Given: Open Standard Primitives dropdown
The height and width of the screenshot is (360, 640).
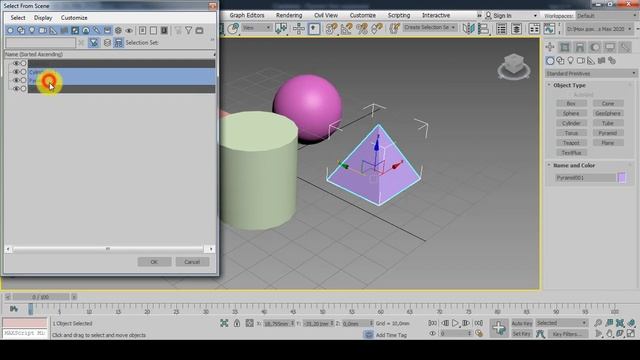Looking at the screenshot, I should 591,73.
